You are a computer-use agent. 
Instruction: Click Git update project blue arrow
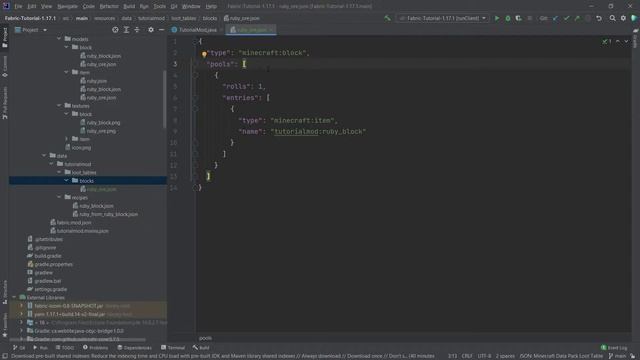click(555, 18)
